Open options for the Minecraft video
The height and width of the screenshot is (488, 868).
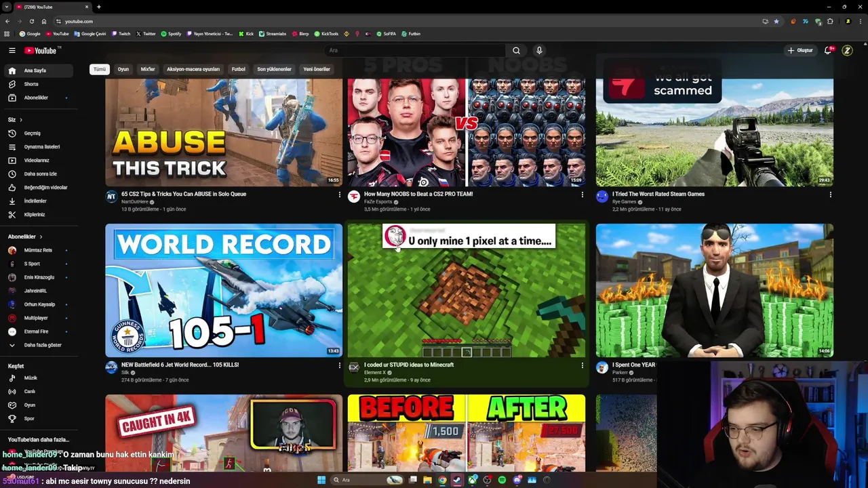point(582,365)
